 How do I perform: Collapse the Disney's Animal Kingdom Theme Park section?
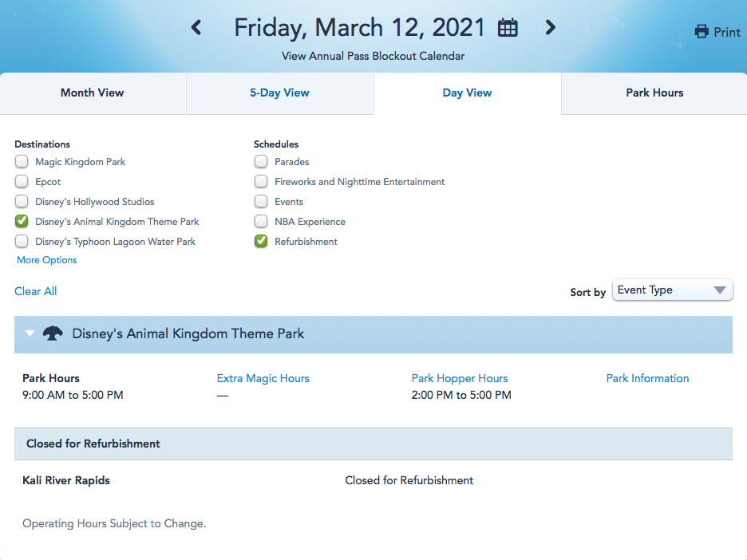click(30, 333)
